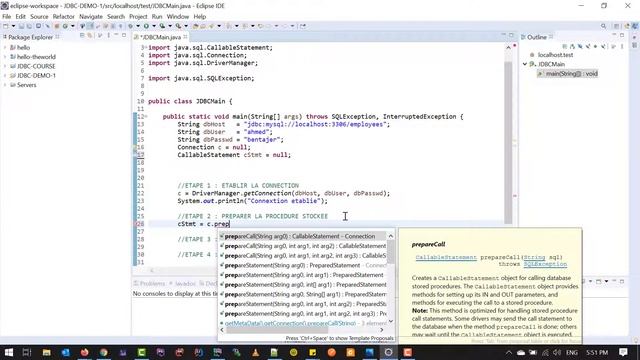Click ENG language indicator in system tray
Viewport: 640px width, 360px height.
pyautogui.click(x=572, y=352)
